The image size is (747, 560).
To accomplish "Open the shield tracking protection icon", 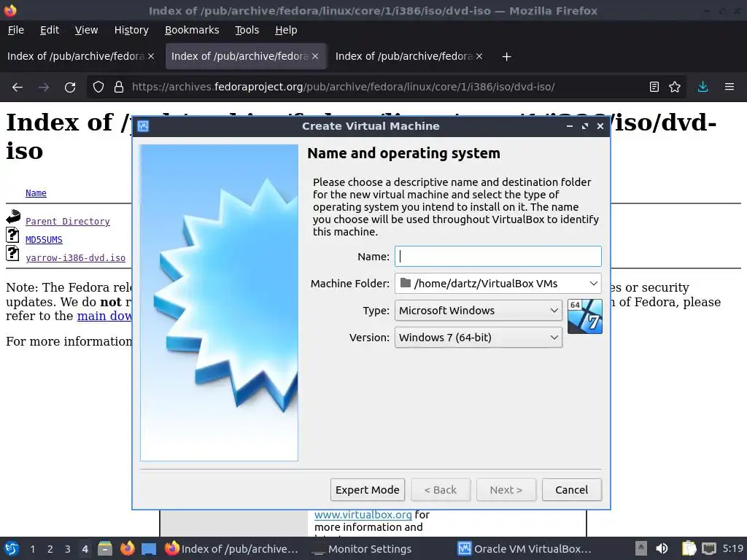I will (x=98, y=87).
